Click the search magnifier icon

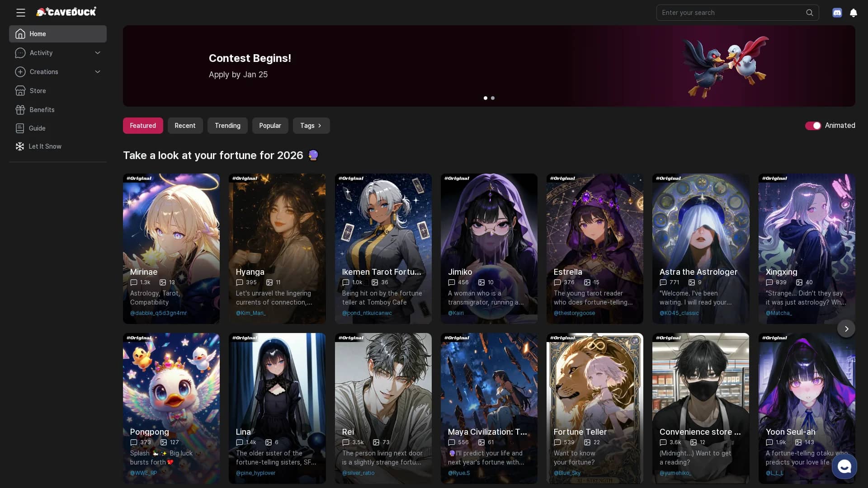point(809,13)
